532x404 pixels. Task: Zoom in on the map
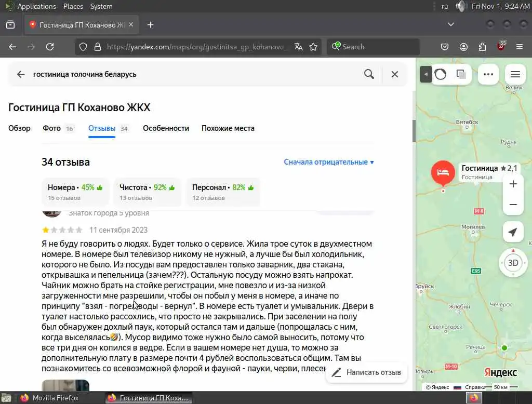point(513,184)
